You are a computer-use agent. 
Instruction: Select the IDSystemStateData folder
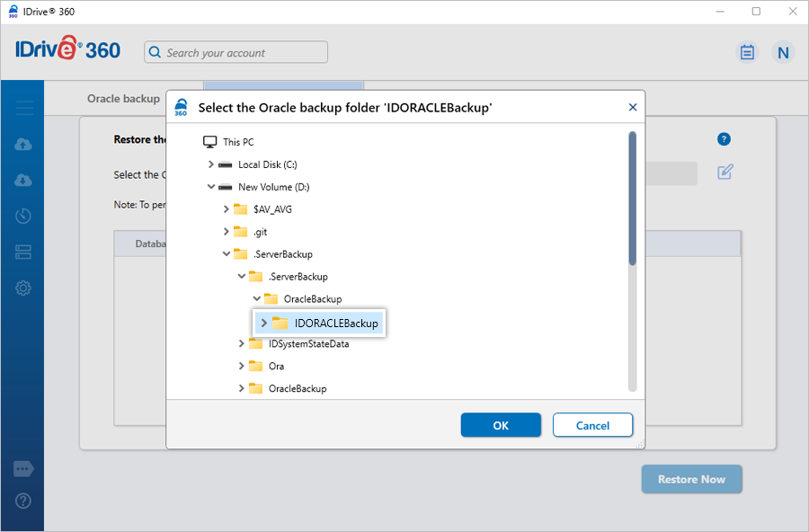[x=308, y=344]
